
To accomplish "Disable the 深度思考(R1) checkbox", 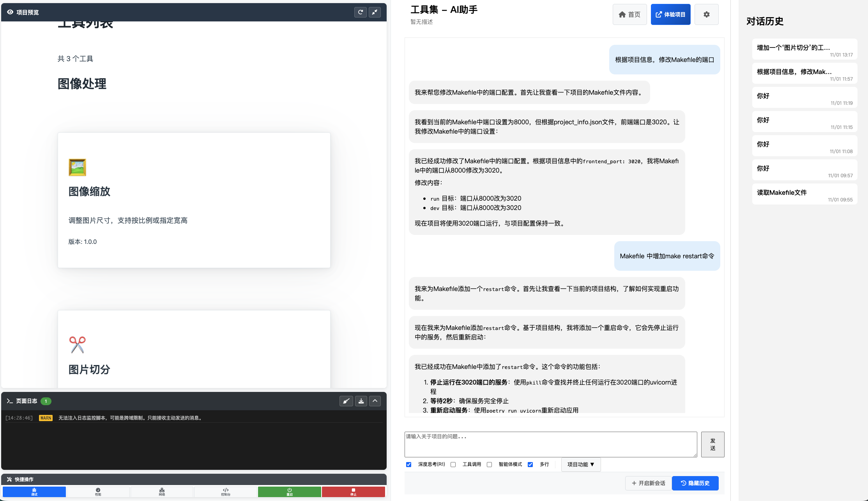I will [408, 464].
